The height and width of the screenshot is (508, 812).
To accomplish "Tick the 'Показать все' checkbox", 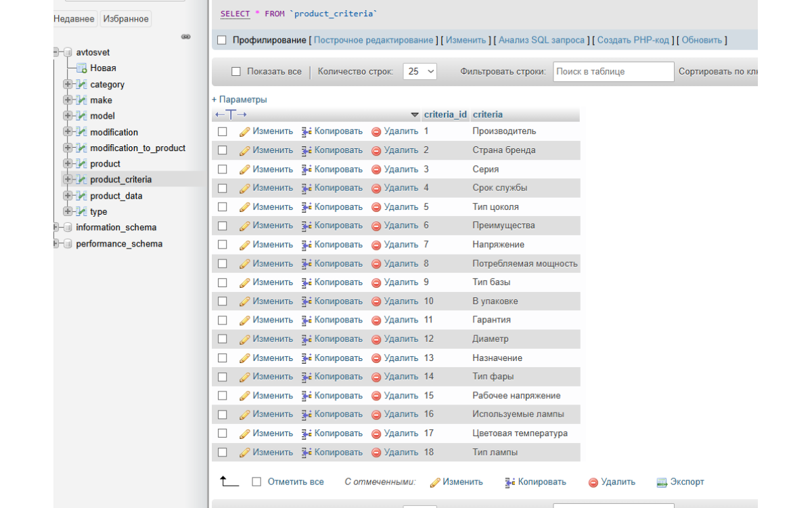I will tap(236, 72).
